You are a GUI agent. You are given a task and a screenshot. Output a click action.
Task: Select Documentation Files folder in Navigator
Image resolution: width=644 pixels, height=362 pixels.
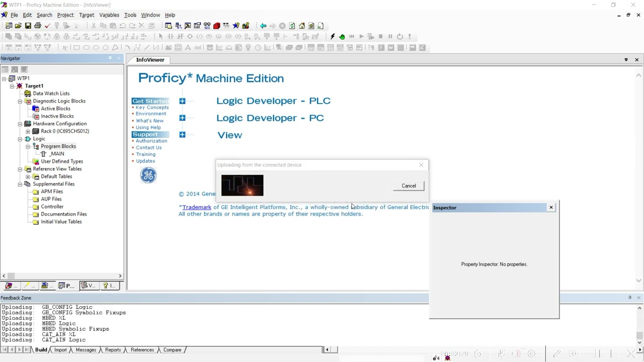63,214
